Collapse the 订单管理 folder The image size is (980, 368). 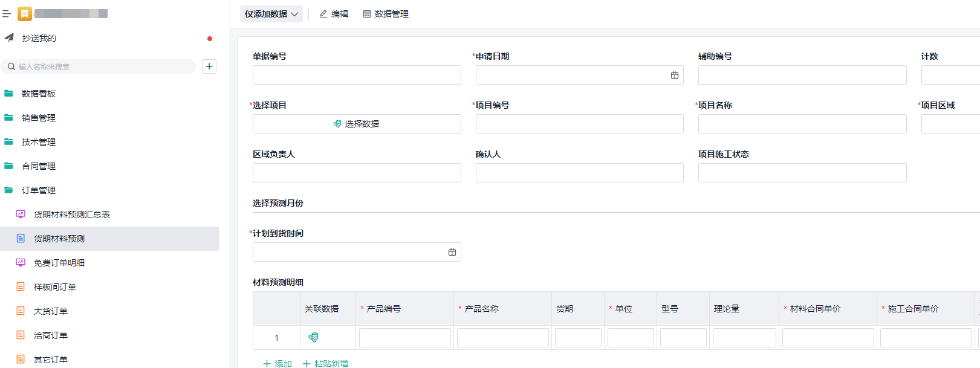tap(39, 190)
